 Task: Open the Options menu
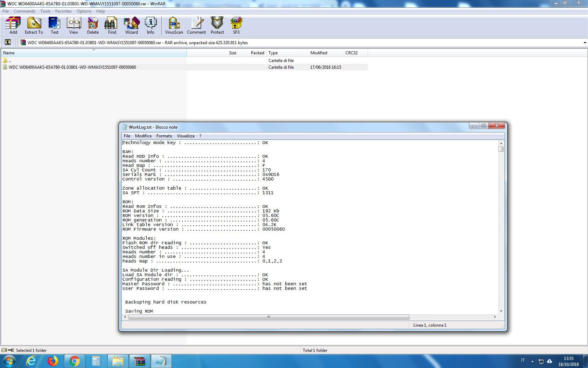(x=84, y=11)
